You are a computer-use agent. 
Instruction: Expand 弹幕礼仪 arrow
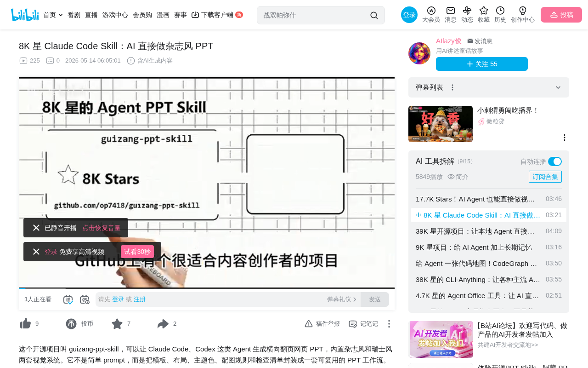point(355,299)
